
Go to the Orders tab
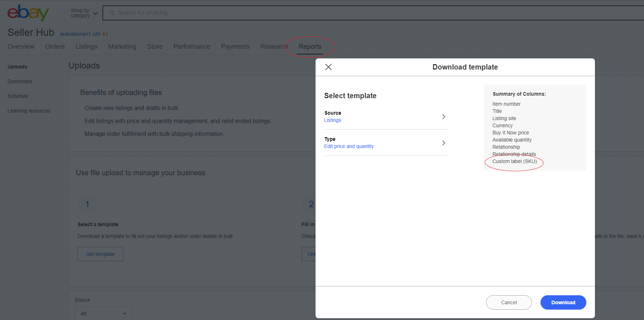(x=55, y=47)
